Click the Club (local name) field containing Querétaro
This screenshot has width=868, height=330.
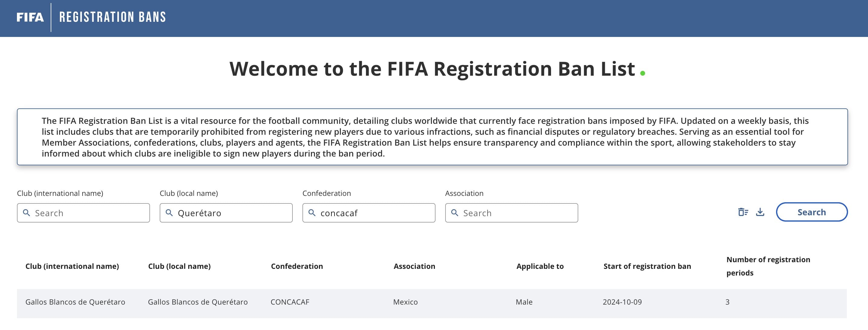[x=233, y=213]
